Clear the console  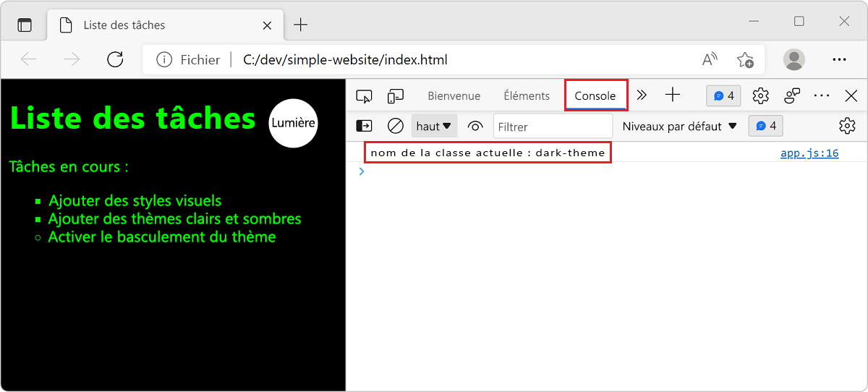tap(396, 126)
